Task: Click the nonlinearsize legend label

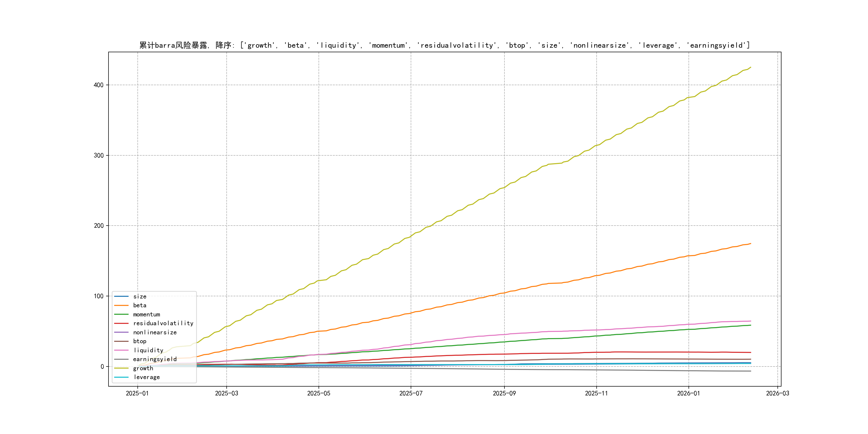Action: click(155, 332)
